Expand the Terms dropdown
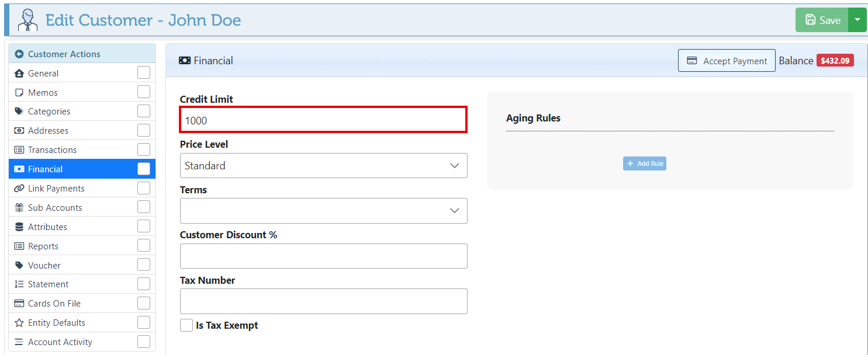Screen dimensions: 868x355 323,211
